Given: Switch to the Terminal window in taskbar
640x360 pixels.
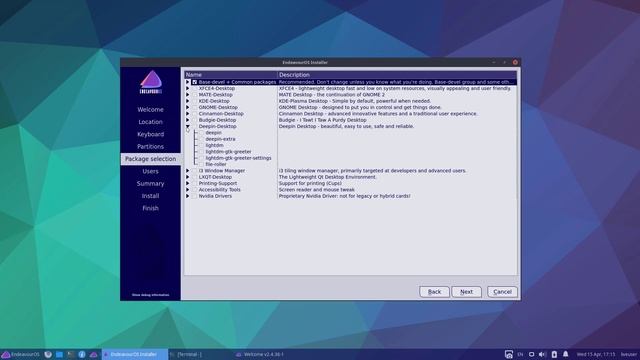Looking at the screenshot, I should coord(187,354).
